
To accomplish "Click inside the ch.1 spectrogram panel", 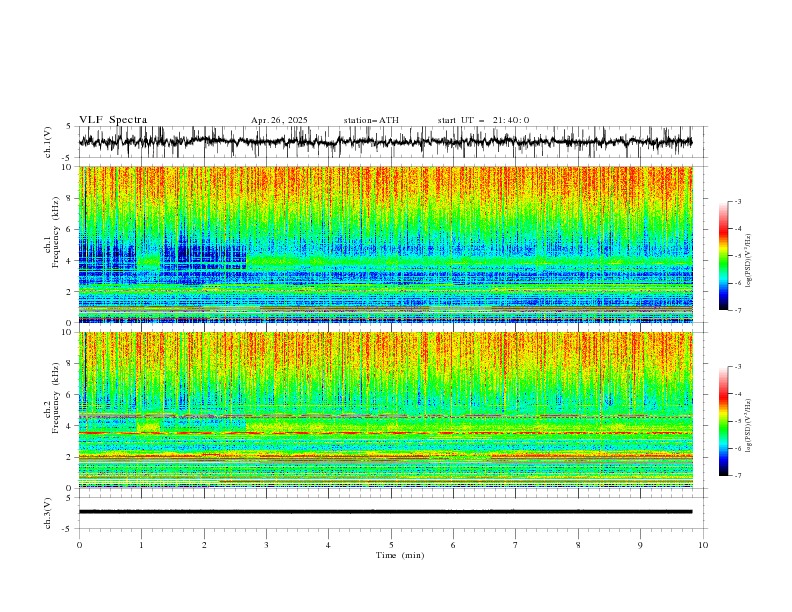I will coord(385,244).
